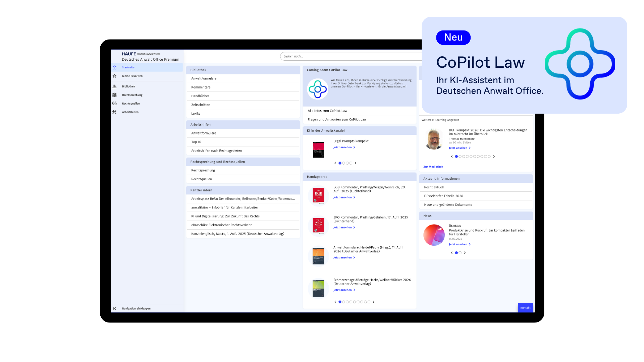
Task: Open the Produktkrise news image thumbnail
Action: click(x=434, y=235)
